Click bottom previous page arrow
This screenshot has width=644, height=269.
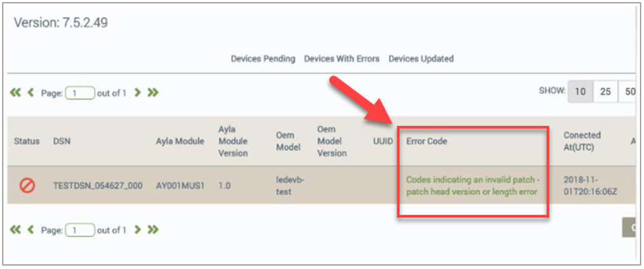(30, 230)
